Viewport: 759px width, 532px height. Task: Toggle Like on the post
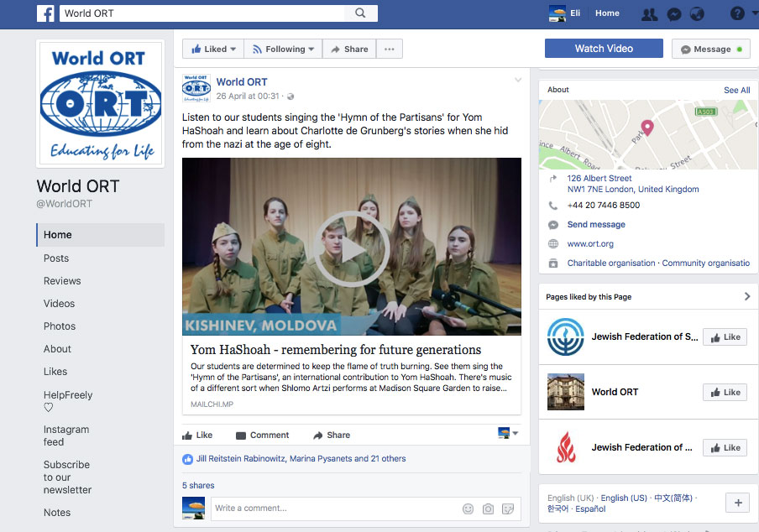197,436
